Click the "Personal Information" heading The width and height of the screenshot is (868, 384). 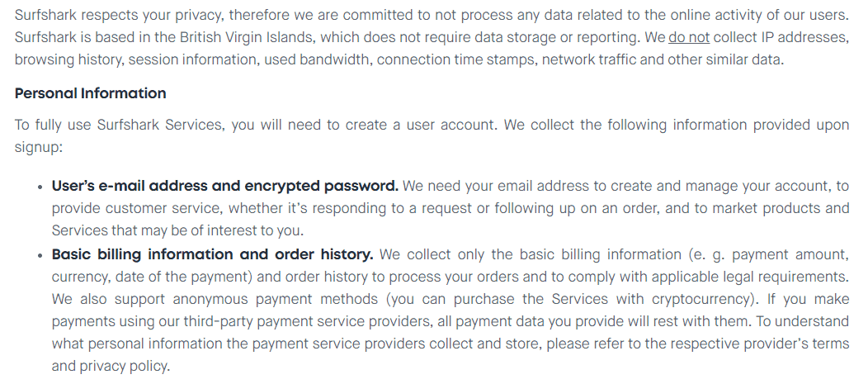(91, 93)
